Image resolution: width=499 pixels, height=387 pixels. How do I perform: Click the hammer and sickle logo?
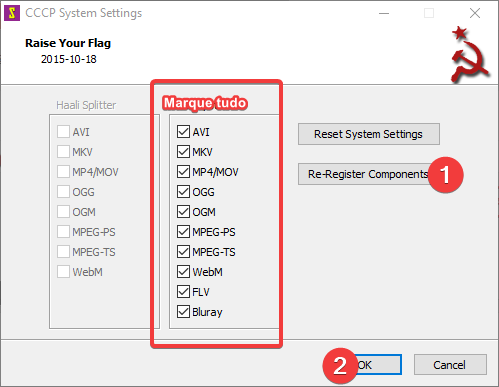pyautogui.click(x=469, y=55)
